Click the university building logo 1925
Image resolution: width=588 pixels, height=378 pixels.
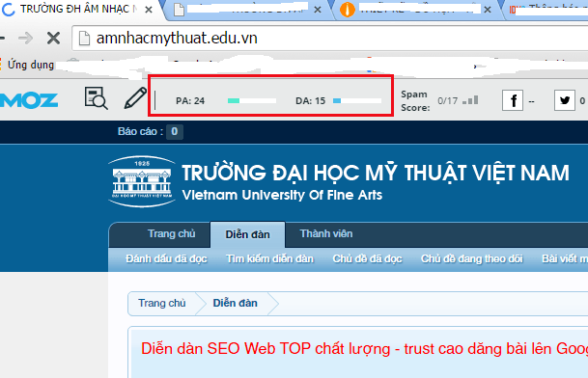pyautogui.click(x=142, y=181)
